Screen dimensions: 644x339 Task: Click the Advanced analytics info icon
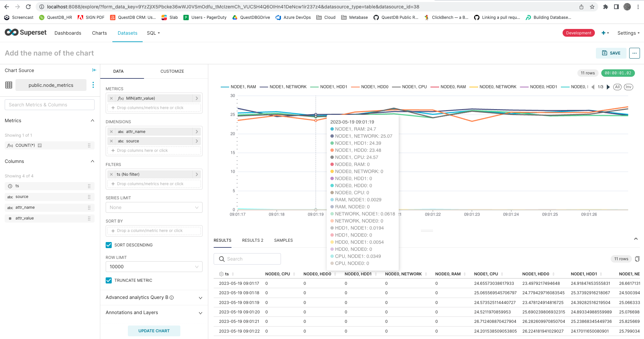point(172,298)
